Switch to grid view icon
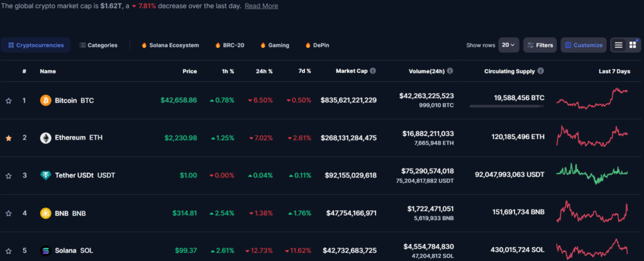 [632, 45]
